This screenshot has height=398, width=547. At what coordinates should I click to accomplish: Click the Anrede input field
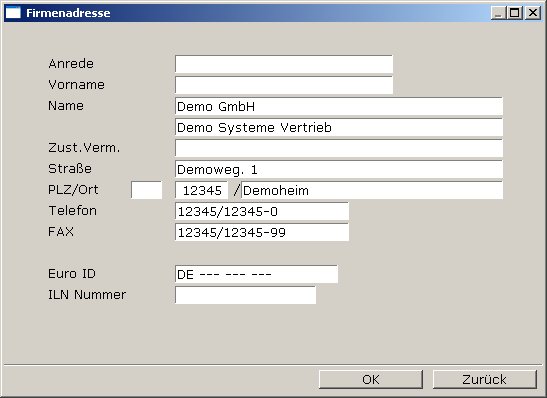[284, 64]
